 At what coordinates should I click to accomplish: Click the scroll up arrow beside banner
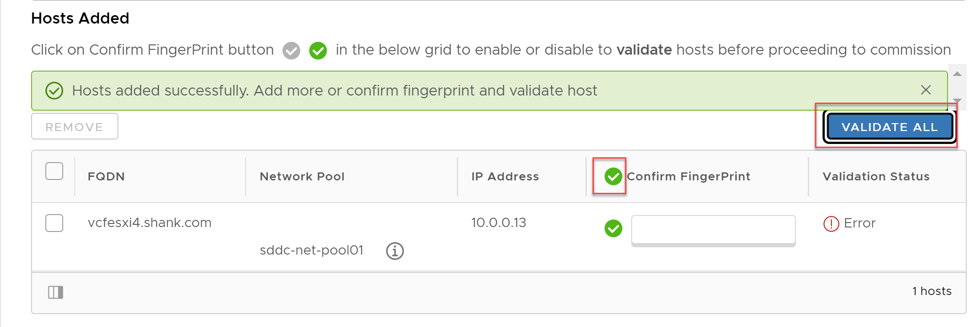957,74
